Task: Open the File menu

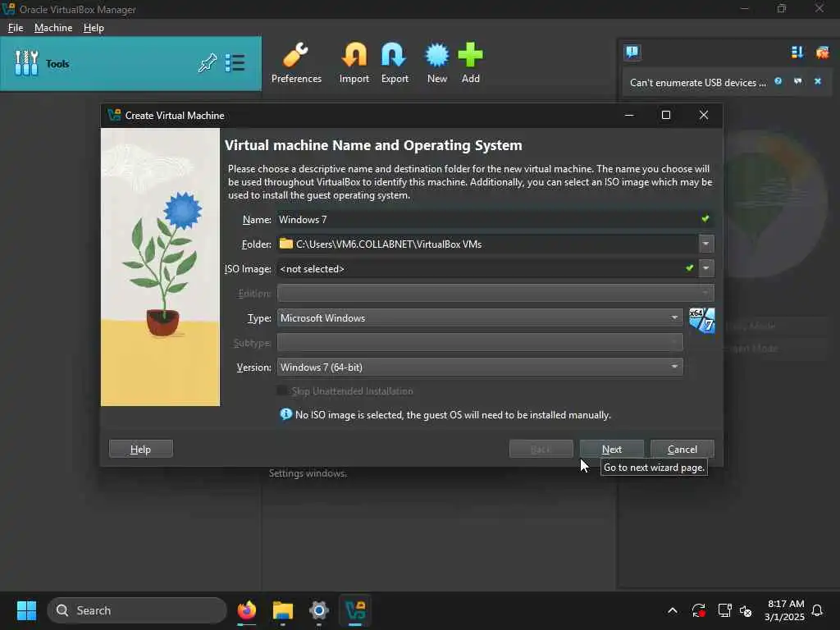Action: [x=16, y=27]
